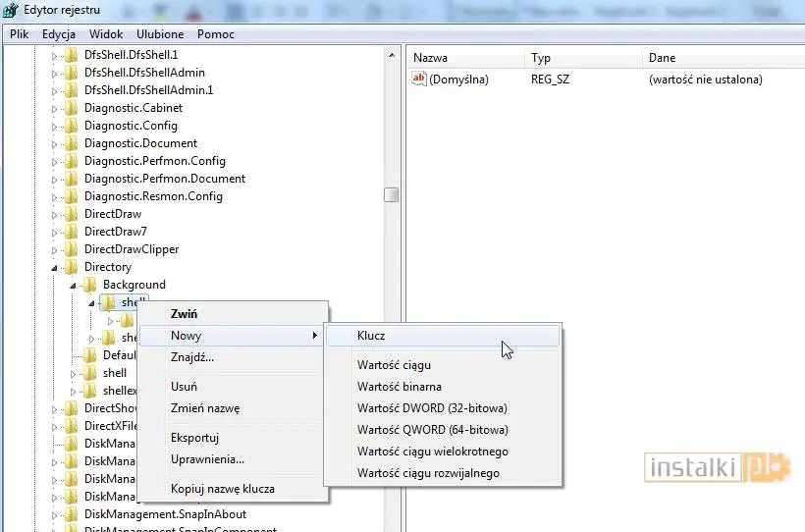Open the Plik menu
This screenshot has height=532, width=805.
click(x=19, y=34)
